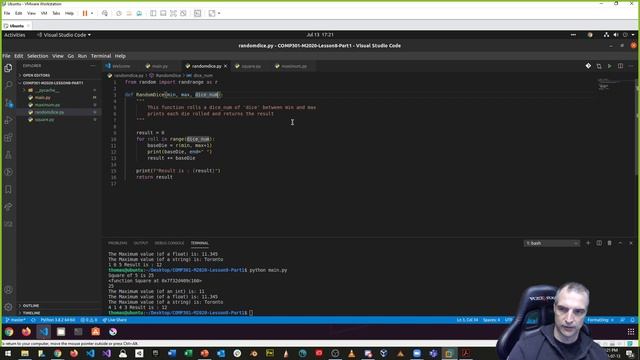Viewport: 640px width, 360px height.
Task: Expand the TIMELINE section
Action: tap(31, 313)
